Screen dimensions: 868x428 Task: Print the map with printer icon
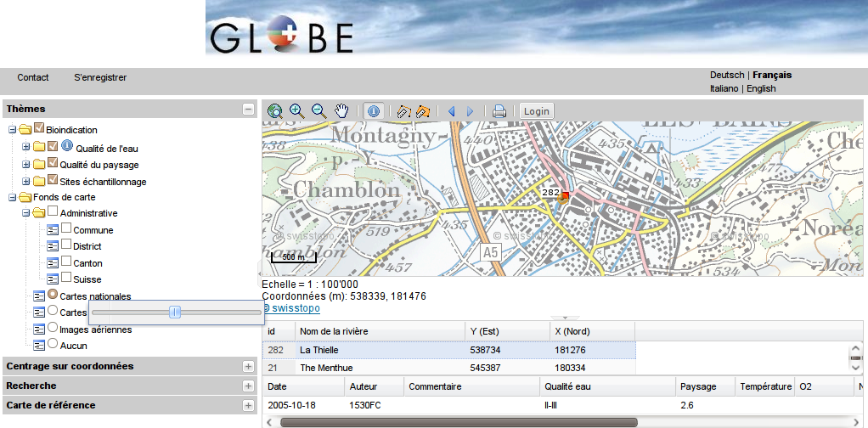pos(499,111)
